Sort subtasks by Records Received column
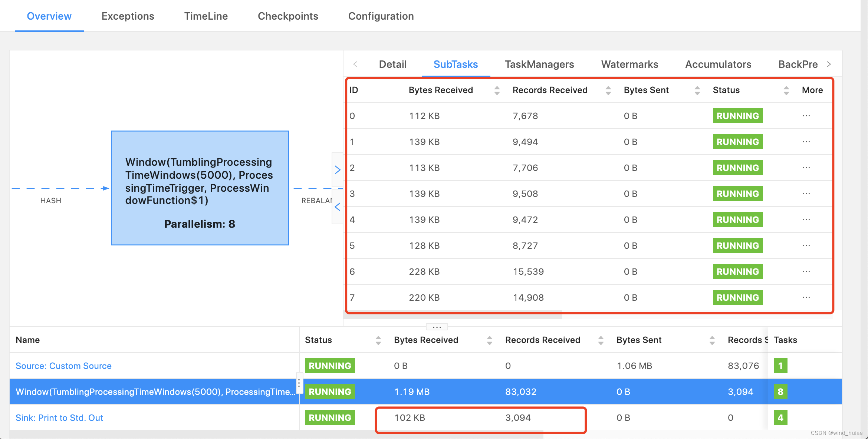868x439 pixels. point(608,90)
